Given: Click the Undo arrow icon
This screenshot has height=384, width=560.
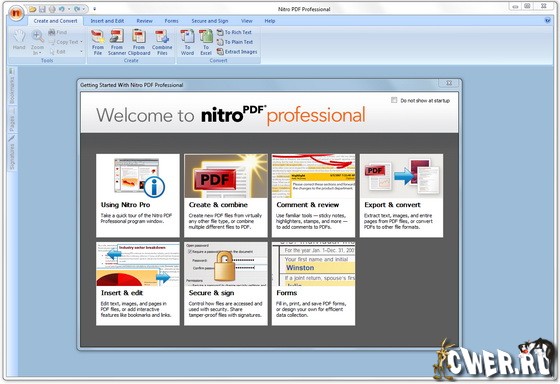Looking at the screenshot, I should pos(62,9).
